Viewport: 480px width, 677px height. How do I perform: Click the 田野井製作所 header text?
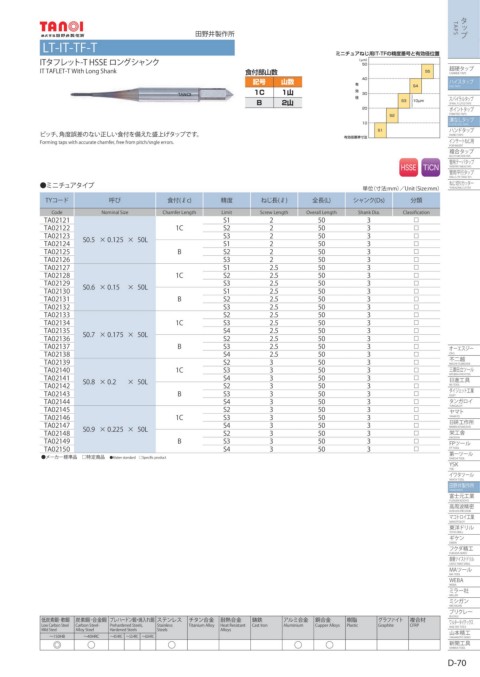215,34
